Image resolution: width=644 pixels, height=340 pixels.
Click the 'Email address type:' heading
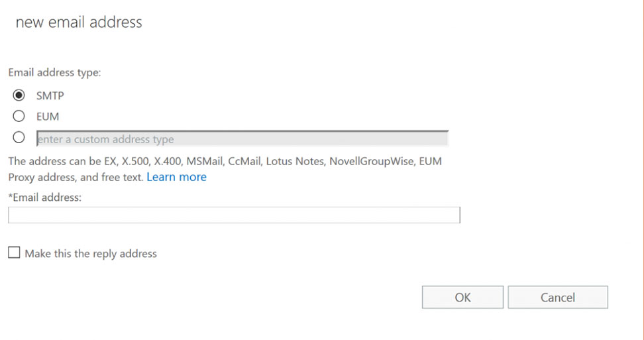coord(54,73)
